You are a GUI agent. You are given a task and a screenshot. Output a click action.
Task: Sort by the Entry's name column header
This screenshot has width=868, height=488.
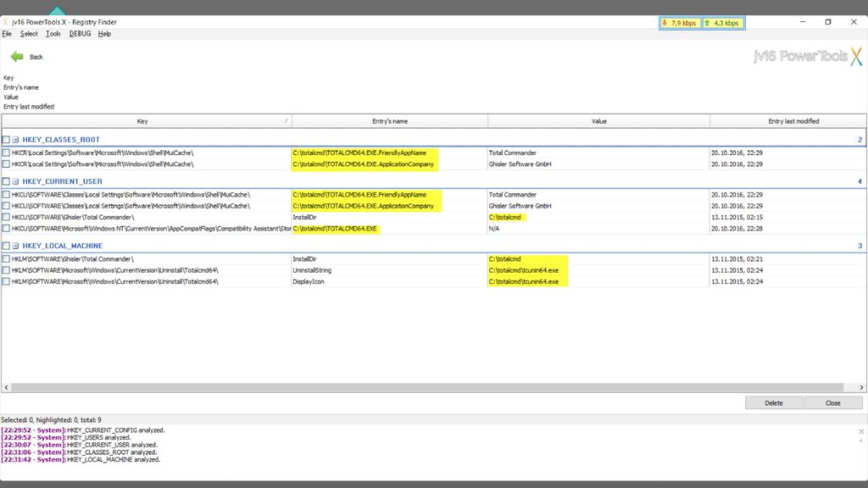pyautogui.click(x=390, y=121)
